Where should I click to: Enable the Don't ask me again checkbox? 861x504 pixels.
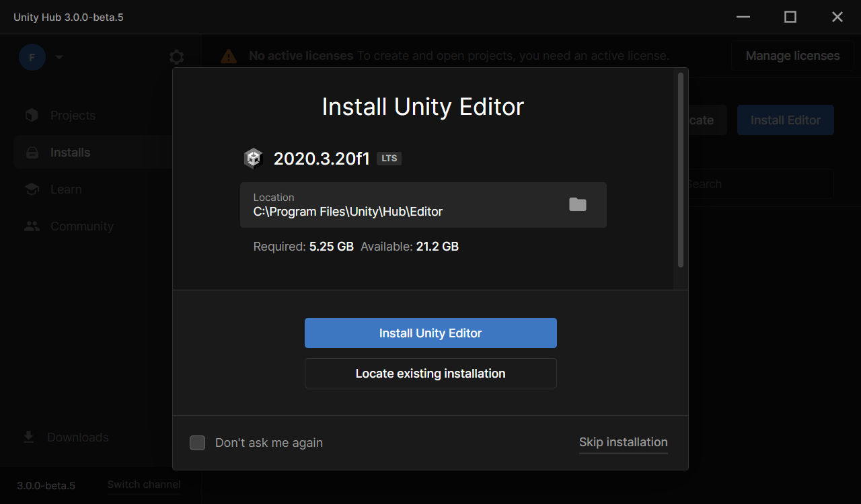[197, 443]
